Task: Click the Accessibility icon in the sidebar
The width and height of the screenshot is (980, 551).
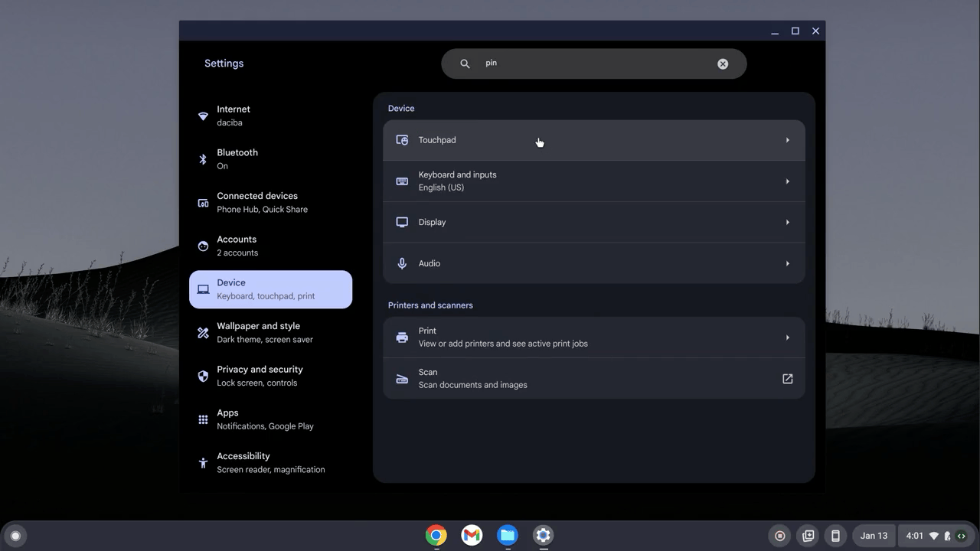Action: (202, 462)
